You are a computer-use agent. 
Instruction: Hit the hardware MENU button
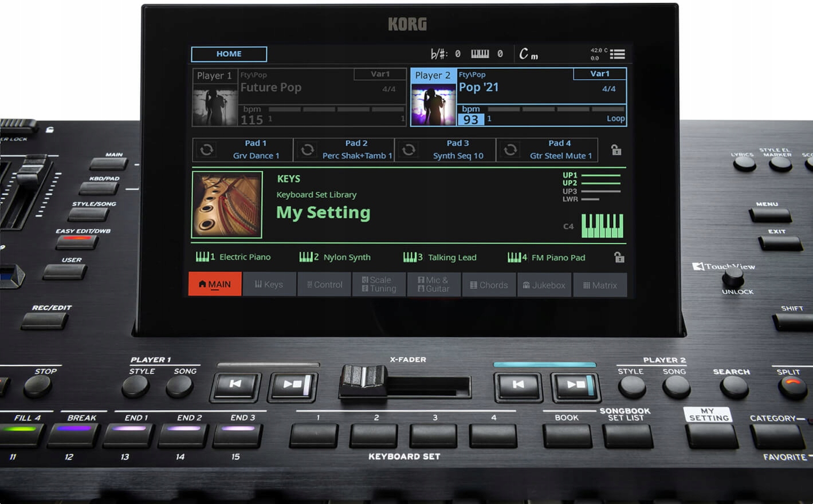point(770,215)
